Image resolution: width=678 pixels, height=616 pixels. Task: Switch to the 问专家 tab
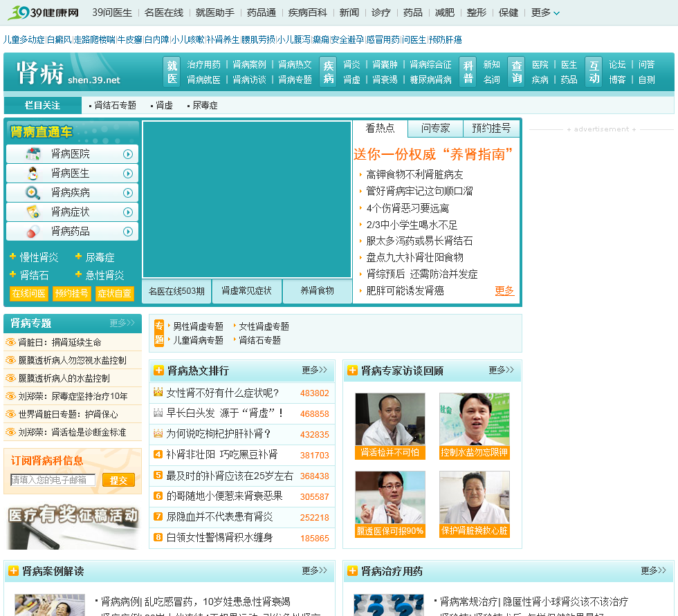click(435, 129)
